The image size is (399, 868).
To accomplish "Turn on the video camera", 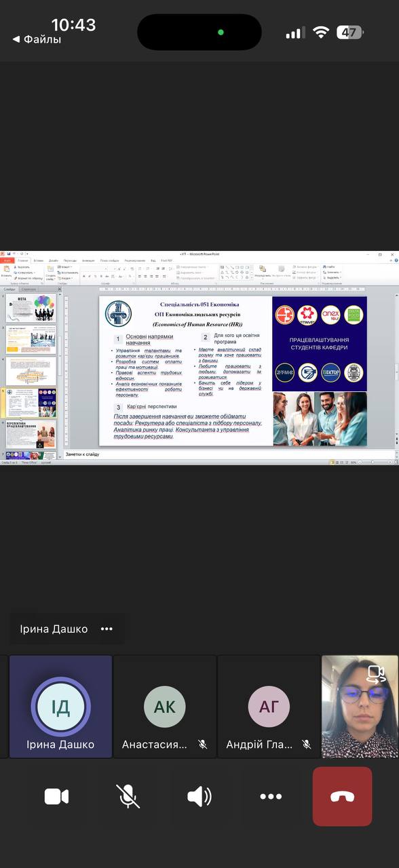I will [x=56, y=796].
